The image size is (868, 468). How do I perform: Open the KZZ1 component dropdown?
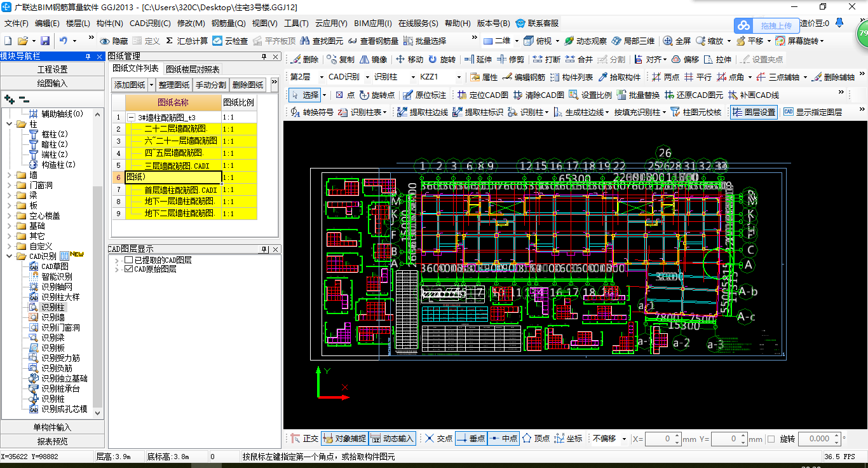pos(459,77)
